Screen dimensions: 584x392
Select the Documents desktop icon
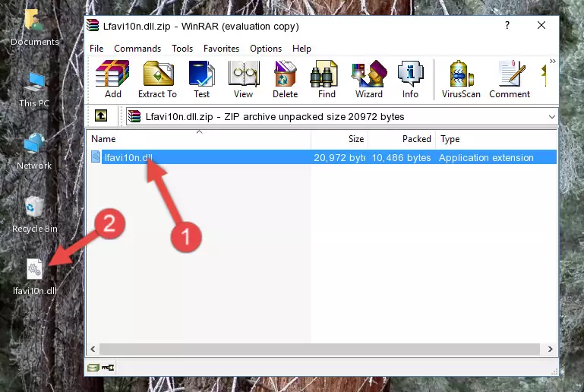point(35,28)
